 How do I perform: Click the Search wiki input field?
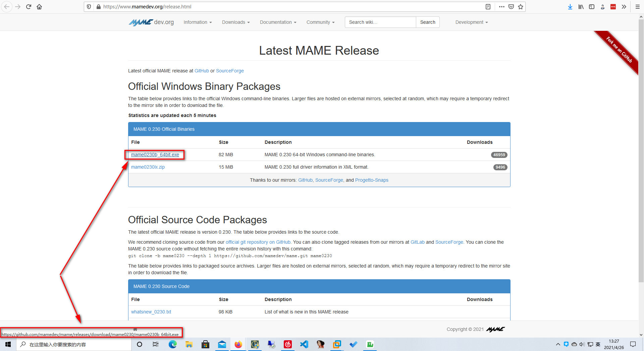(x=380, y=22)
